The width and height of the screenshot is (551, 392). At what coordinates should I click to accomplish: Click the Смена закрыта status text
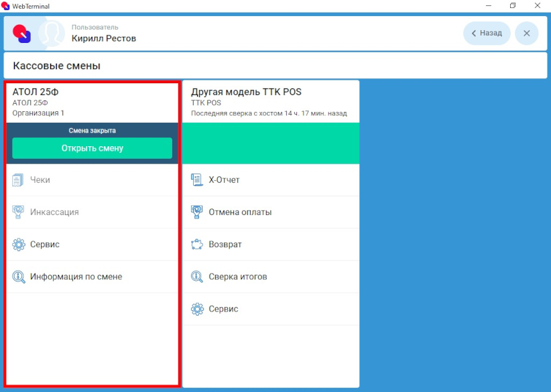[x=92, y=131]
